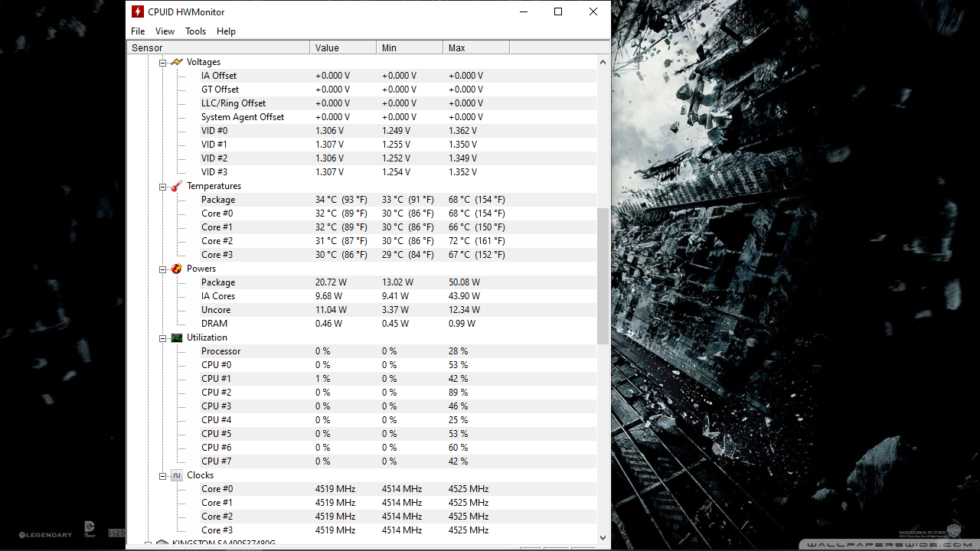Collapse the Kingston drive tree node
Image resolution: width=980 pixels, height=551 pixels.
[148, 544]
